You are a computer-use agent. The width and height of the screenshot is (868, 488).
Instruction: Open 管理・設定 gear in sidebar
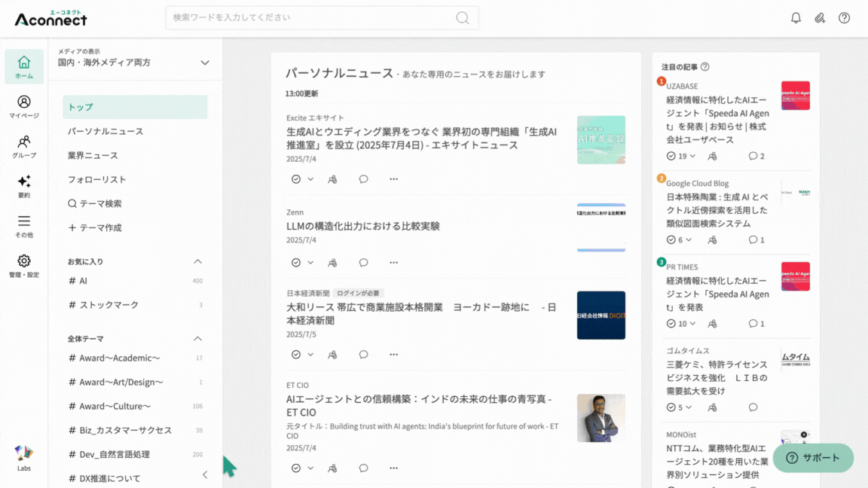[x=24, y=266]
